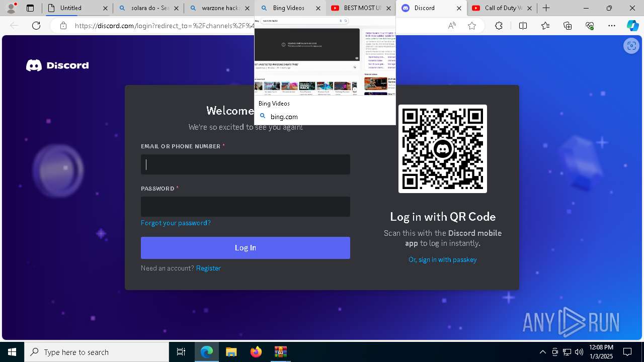The image size is (644, 362).
Task: Activate Read aloud icon
Action: (452, 26)
